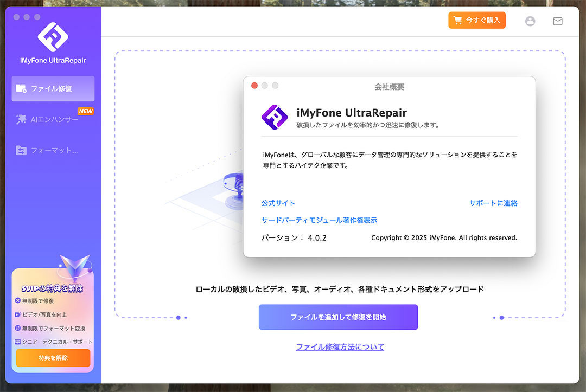Click the ファイル修復 folder icon
Image resolution: width=586 pixels, height=392 pixels.
(x=21, y=88)
